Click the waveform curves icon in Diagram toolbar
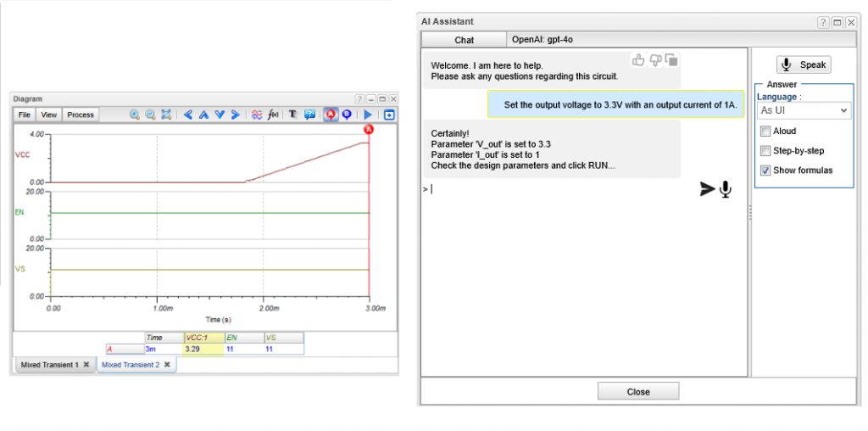Viewport: 868px width, 431px height. click(x=256, y=115)
